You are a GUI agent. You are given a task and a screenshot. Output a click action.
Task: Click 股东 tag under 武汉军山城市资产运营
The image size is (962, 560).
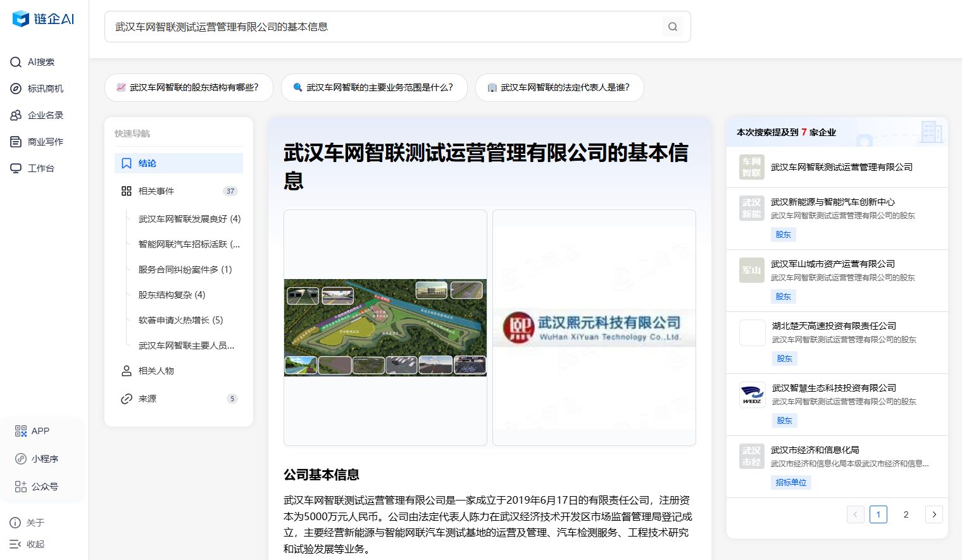(784, 297)
